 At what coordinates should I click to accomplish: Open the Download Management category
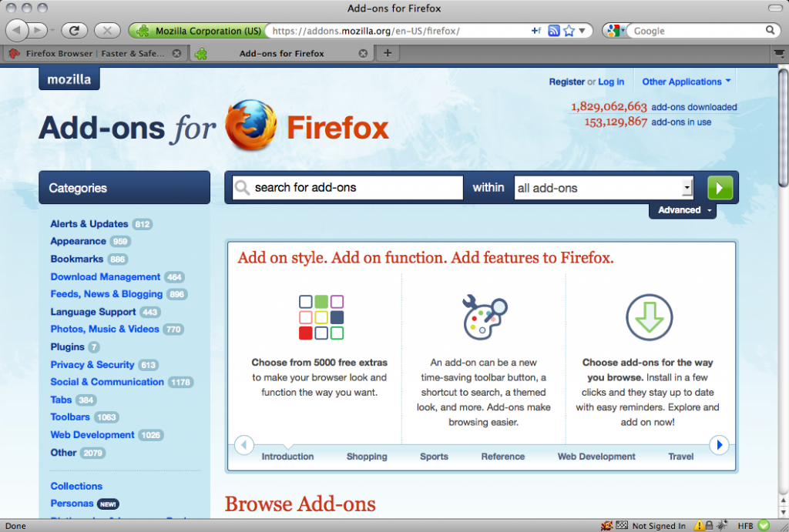105,276
